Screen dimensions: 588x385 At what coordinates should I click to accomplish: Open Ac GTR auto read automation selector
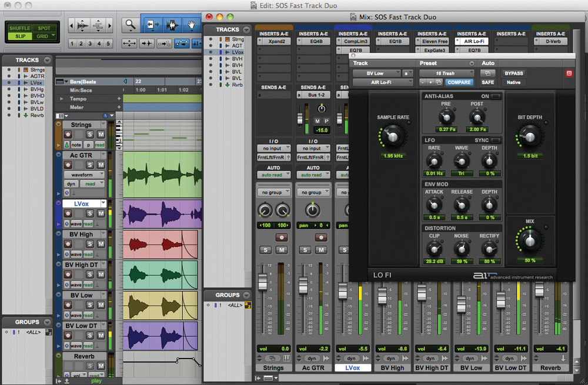tap(313, 175)
